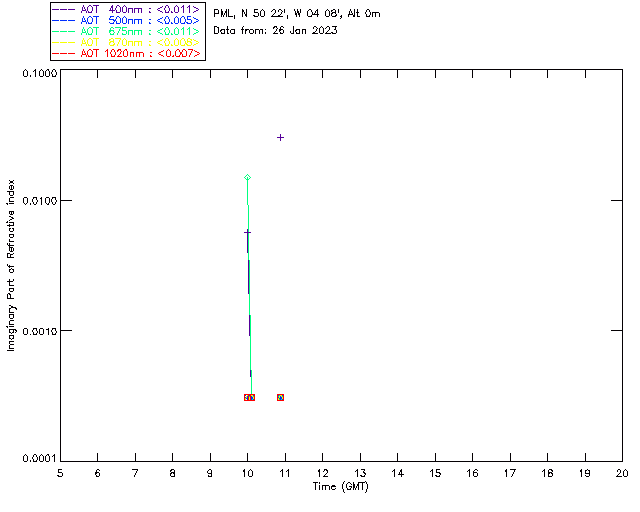
Task: Click the x-axis label 10
Action: (x=248, y=473)
